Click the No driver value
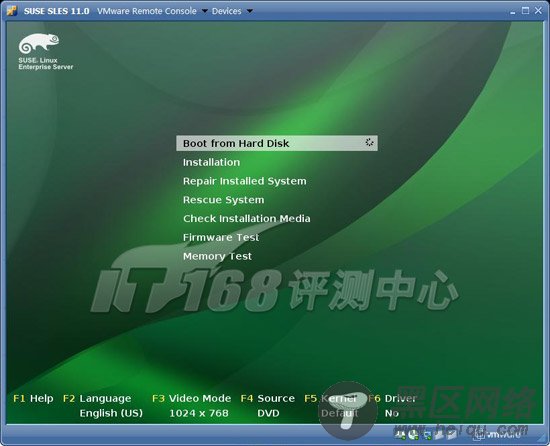The height and width of the screenshot is (446, 550). [x=392, y=413]
